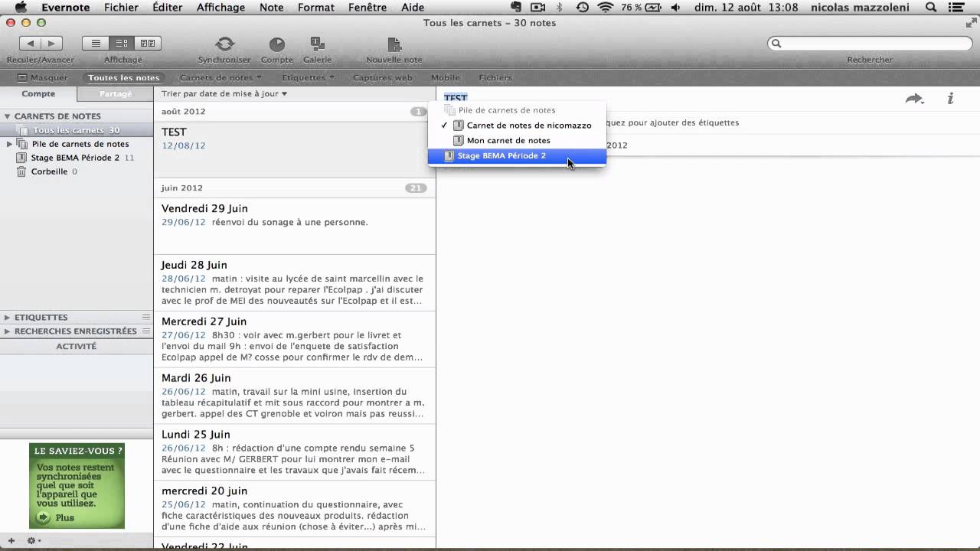Open the Vendredi 29 Juin note

click(x=294, y=226)
